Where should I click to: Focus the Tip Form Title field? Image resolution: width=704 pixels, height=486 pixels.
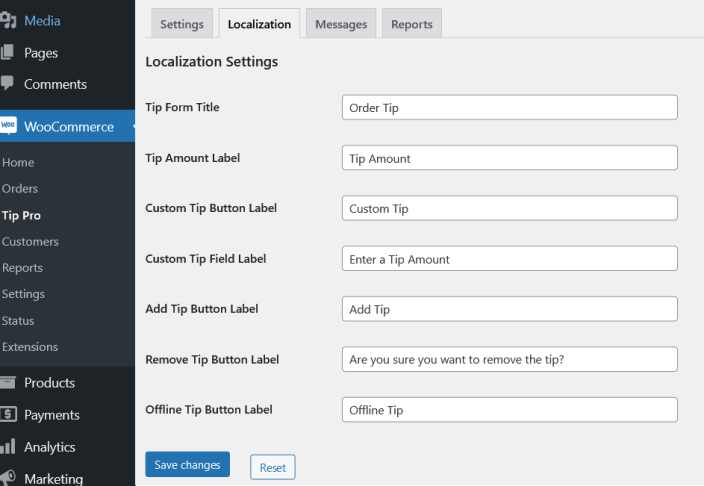[509, 108]
